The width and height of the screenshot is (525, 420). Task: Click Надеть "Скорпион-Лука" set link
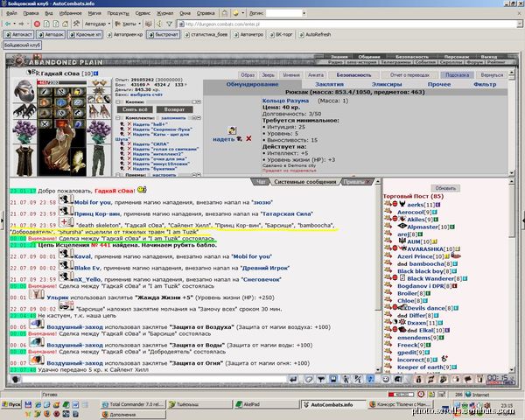coord(163,129)
